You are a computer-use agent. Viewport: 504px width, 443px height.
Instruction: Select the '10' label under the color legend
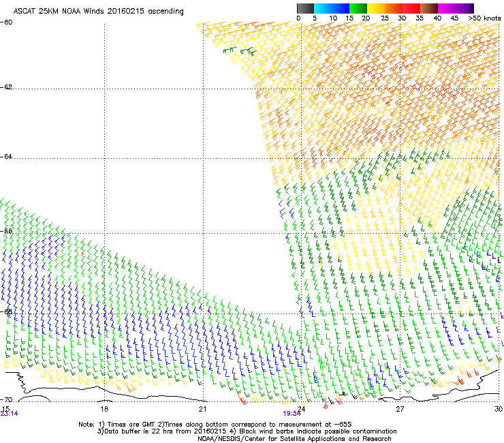[x=333, y=18]
